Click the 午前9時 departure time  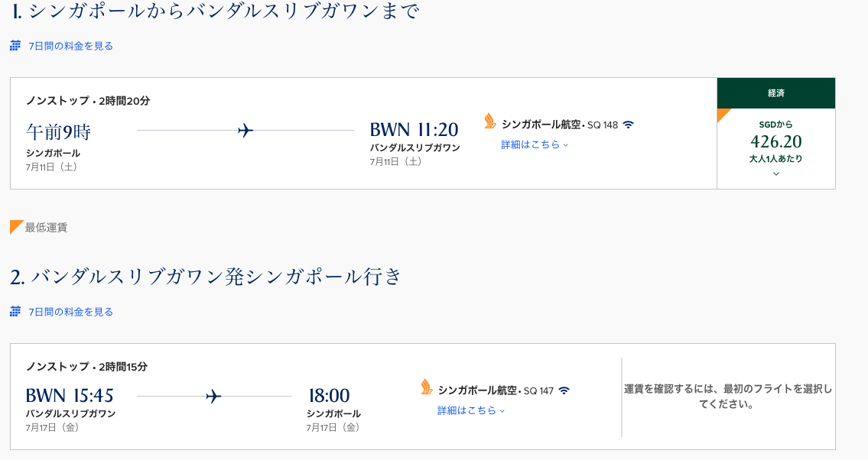tap(58, 131)
